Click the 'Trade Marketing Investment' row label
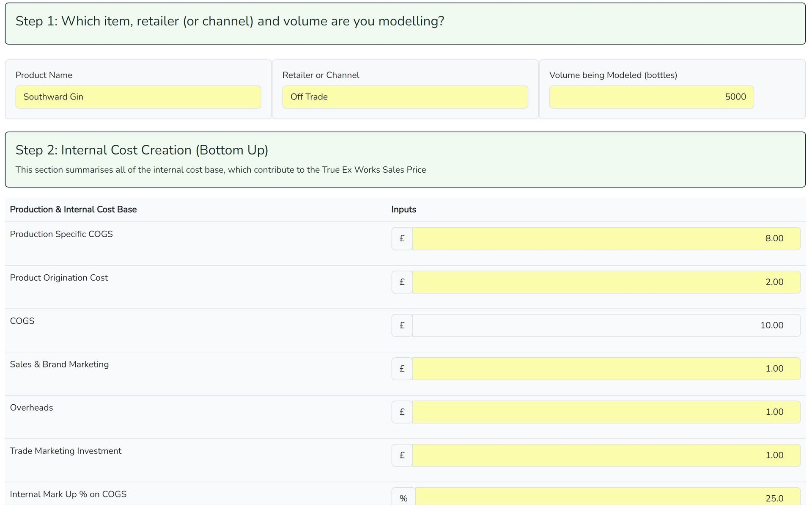Screen dimensions: 812x508 (66, 451)
